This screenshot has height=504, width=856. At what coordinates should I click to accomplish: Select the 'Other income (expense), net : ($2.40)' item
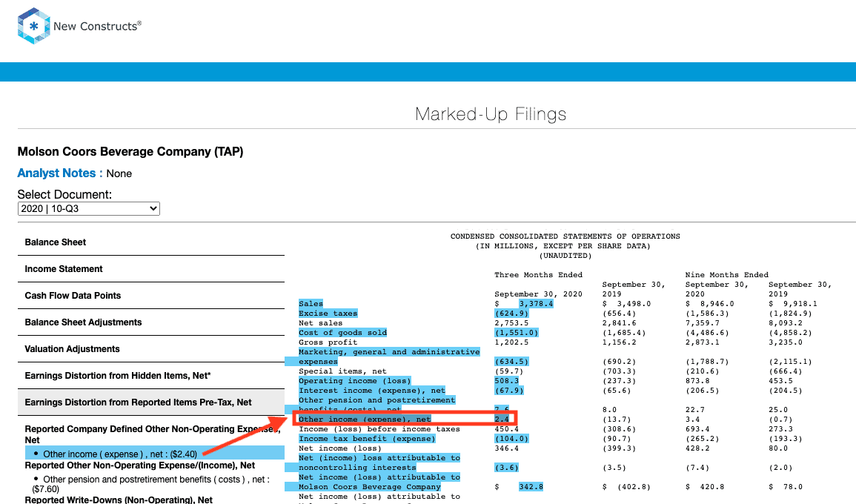155,454
